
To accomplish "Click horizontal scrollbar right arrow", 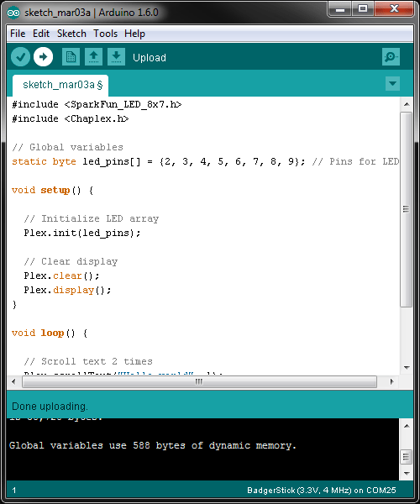I will [391, 381].
